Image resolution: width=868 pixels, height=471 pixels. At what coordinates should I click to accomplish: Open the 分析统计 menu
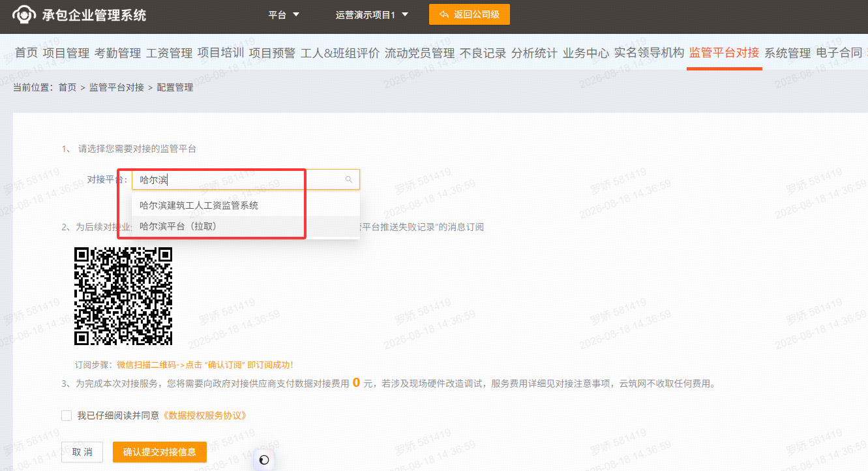[534, 53]
